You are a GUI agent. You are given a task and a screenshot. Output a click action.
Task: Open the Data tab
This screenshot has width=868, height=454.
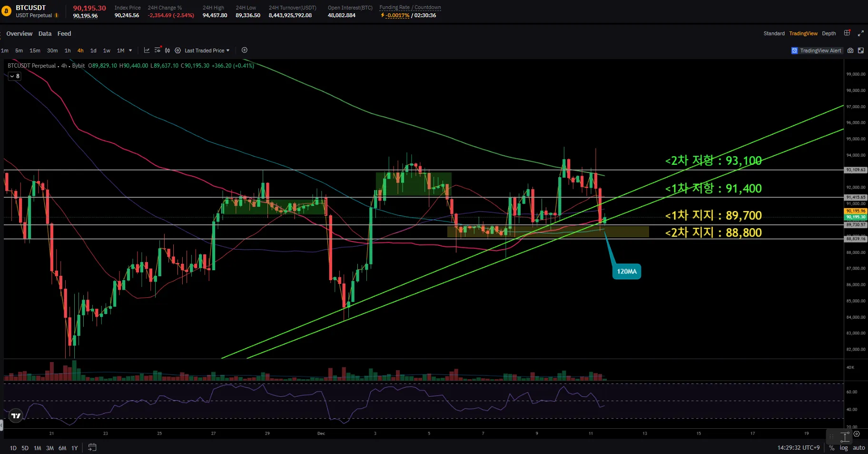pyautogui.click(x=45, y=34)
